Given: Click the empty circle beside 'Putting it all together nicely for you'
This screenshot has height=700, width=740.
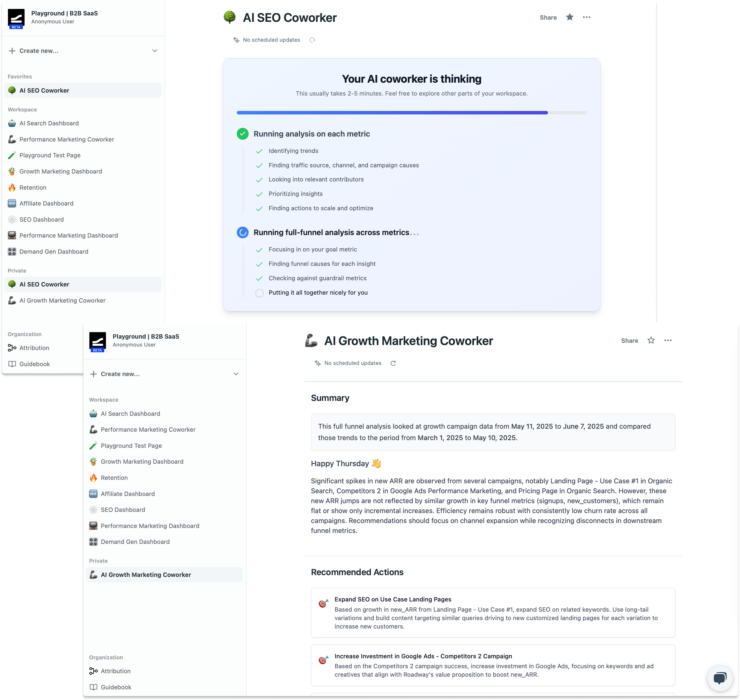Looking at the screenshot, I should click(x=259, y=293).
